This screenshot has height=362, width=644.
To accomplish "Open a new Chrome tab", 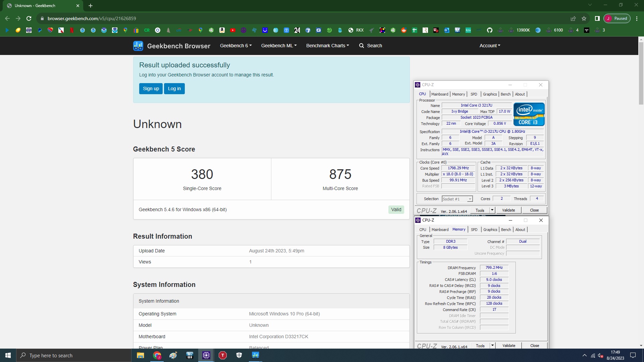I will pos(91,6).
